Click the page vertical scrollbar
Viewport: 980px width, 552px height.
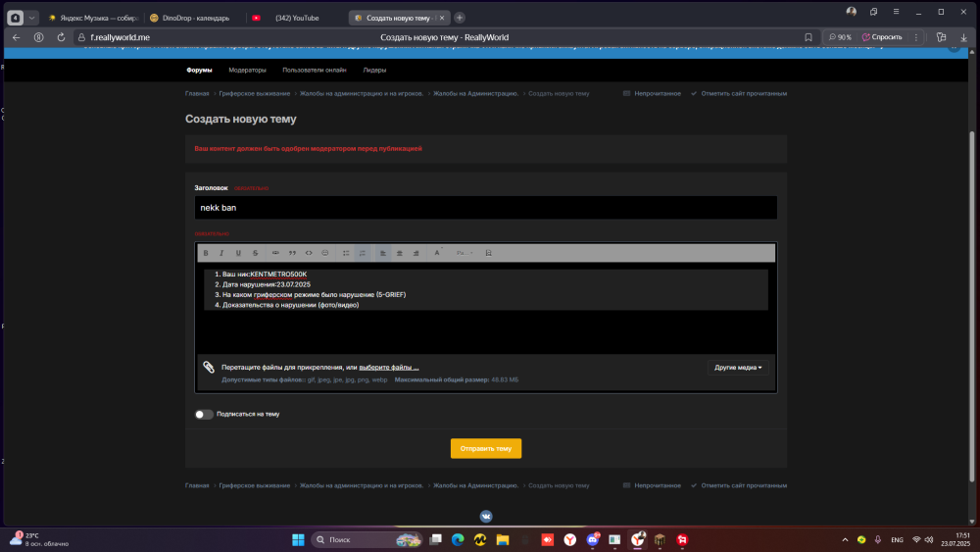(971, 306)
